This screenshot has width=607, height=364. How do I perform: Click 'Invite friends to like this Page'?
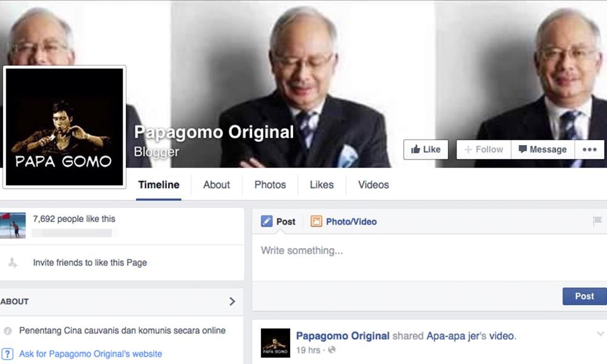point(90,263)
